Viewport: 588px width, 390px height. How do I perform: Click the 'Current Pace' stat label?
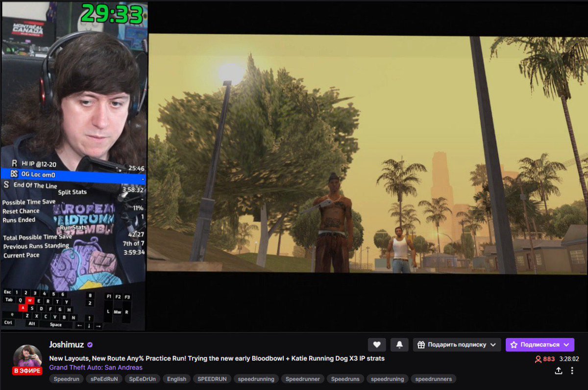pyautogui.click(x=22, y=256)
